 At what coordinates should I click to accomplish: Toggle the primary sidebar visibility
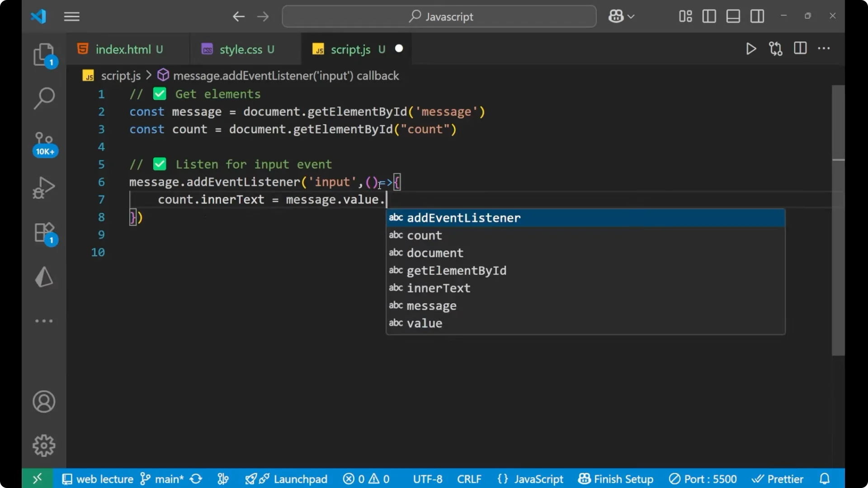[709, 16]
